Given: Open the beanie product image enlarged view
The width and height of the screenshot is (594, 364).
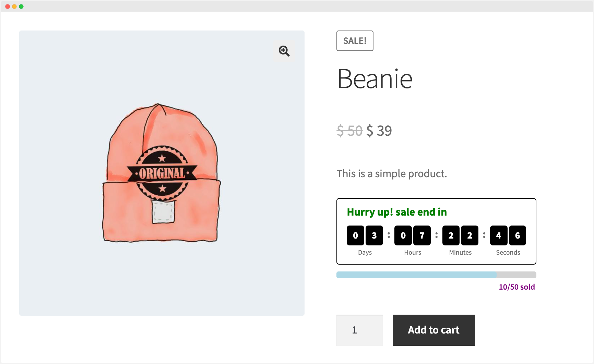Looking at the screenshot, I should (x=162, y=173).
